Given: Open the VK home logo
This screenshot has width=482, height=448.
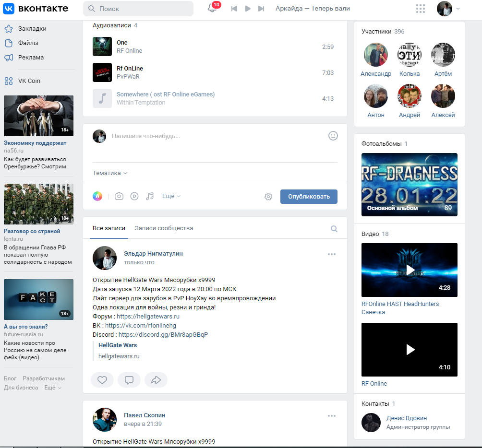Looking at the screenshot, I should point(36,9).
